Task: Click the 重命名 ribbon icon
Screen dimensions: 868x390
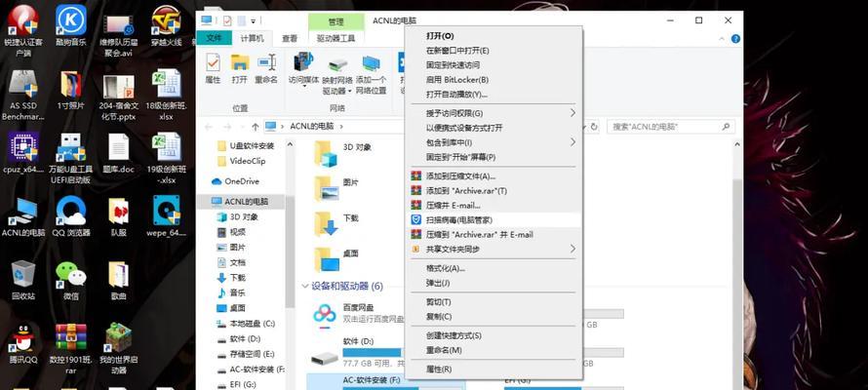Action: pyautogui.click(x=266, y=68)
